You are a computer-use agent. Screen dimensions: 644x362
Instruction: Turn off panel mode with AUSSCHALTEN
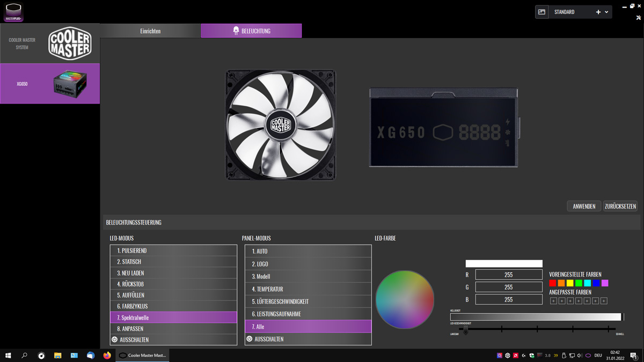tap(308, 339)
